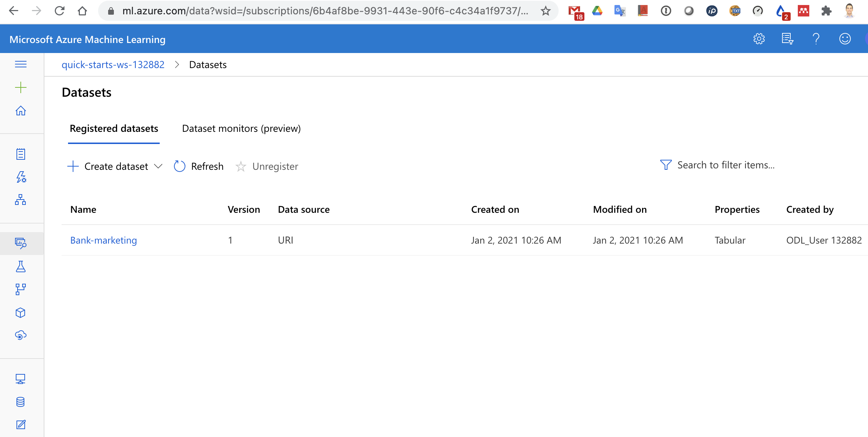Open Compute monitor icon in sidebar
The image size is (868, 437).
pyautogui.click(x=21, y=379)
